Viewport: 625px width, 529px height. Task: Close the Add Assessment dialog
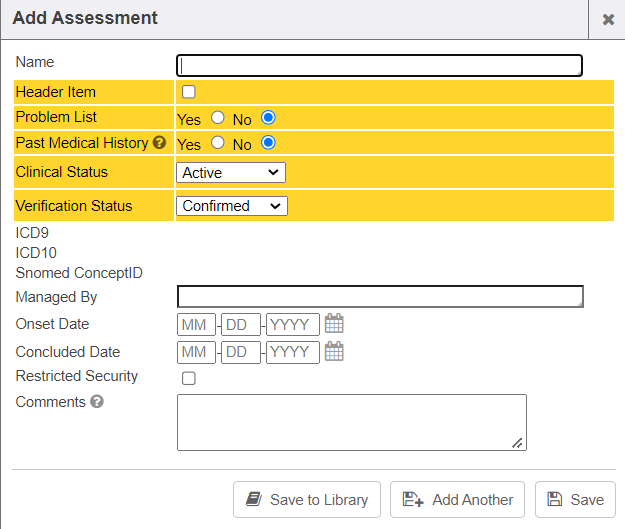click(x=608, y=19)
